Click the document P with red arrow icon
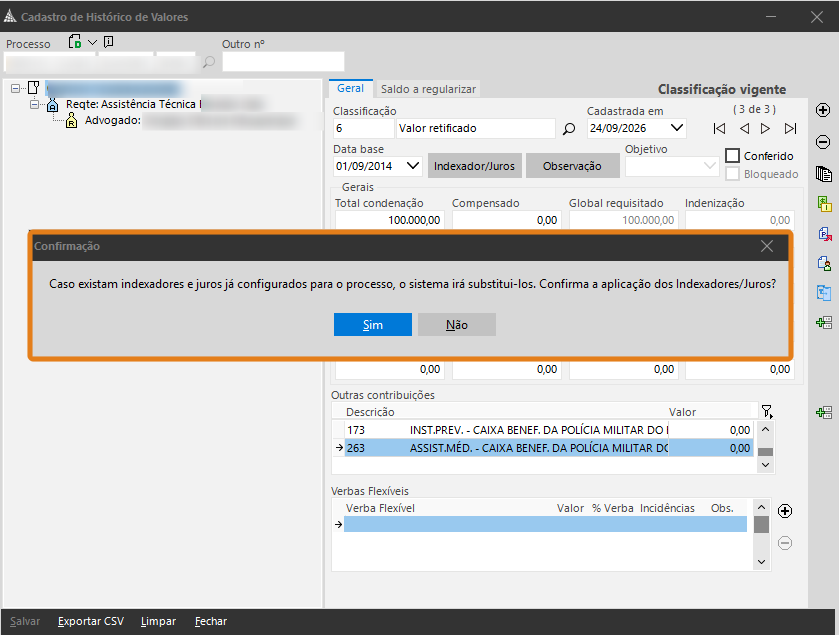The image size is (839, 635). 825,234
